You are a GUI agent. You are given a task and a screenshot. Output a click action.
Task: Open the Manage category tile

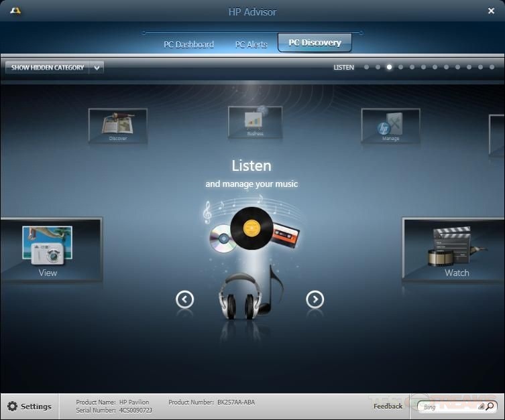(x=390, y=125)
